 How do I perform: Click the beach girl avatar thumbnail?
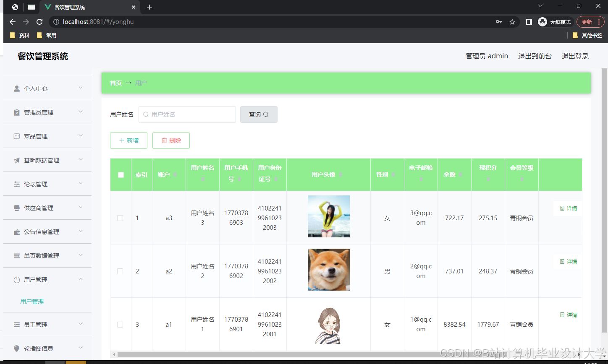(x=329, y=216)
